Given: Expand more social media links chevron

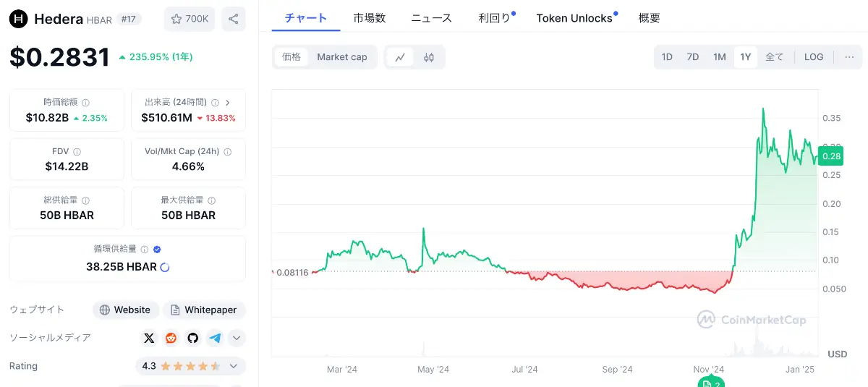Looking at the screenshot, I should [237, 338].
